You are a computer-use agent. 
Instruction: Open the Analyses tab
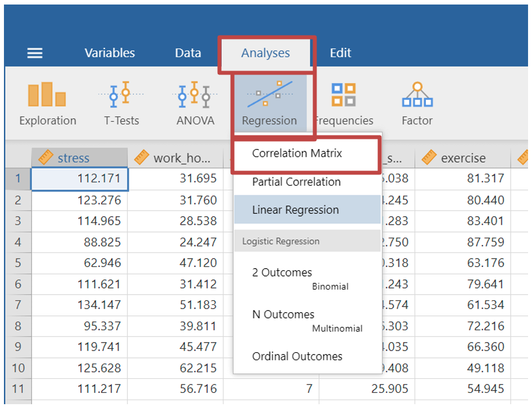coord(265,53)
